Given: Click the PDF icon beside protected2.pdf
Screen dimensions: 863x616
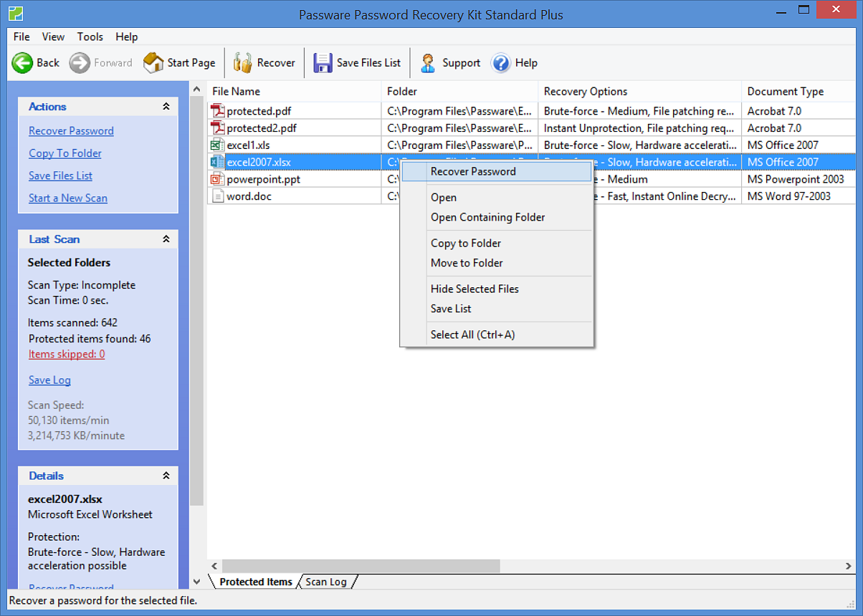Looking at the screenshot, I should [217, 128].
